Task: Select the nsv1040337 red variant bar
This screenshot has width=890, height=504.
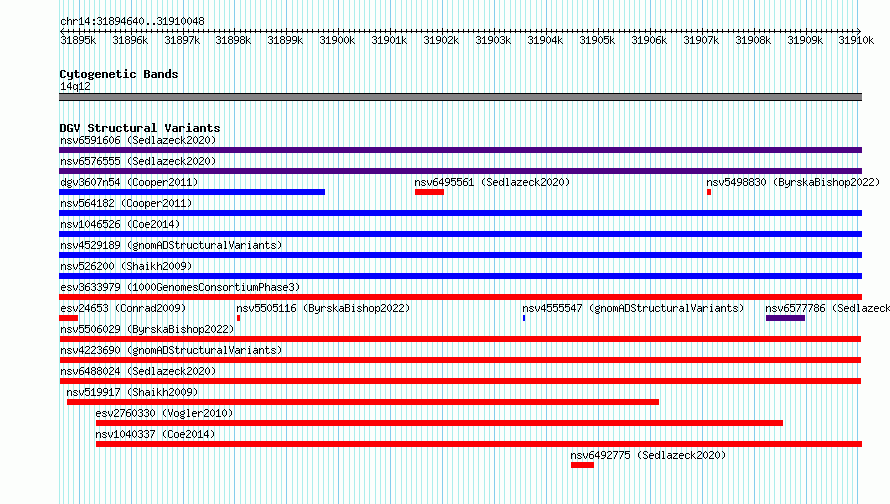Action: point(479,444)
